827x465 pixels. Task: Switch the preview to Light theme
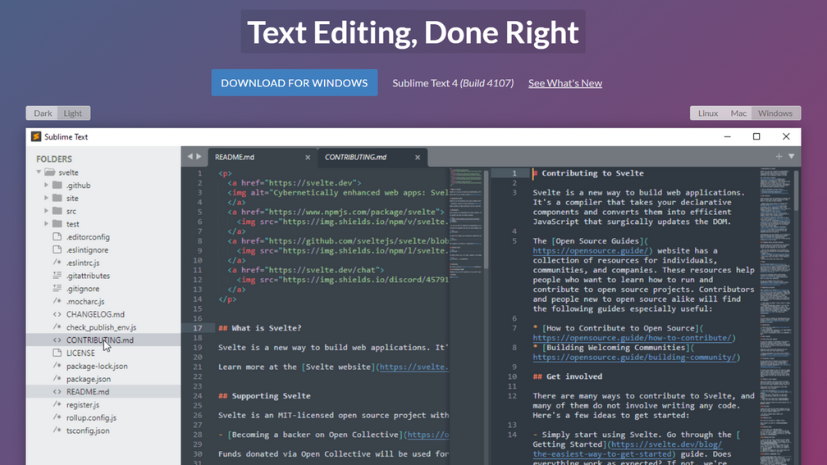pyautogui.click(x=73, y=114)
